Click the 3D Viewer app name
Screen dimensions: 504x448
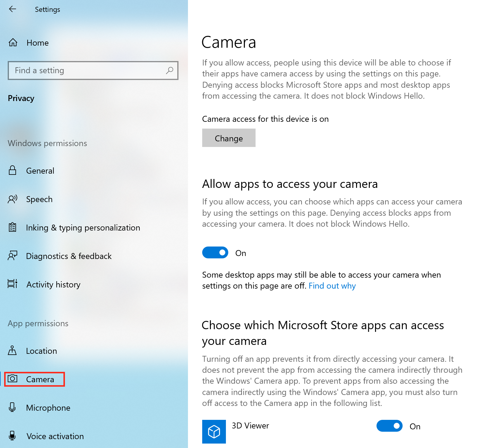(250, 425)
